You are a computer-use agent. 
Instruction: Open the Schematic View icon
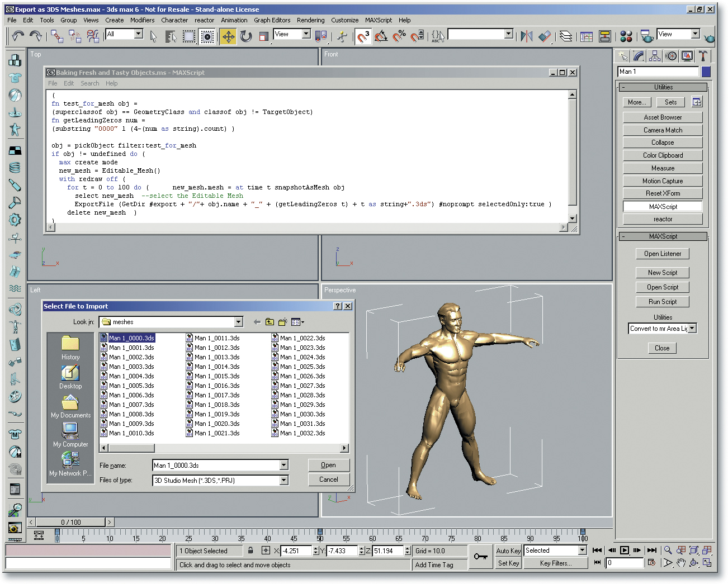tap(605, 37)
